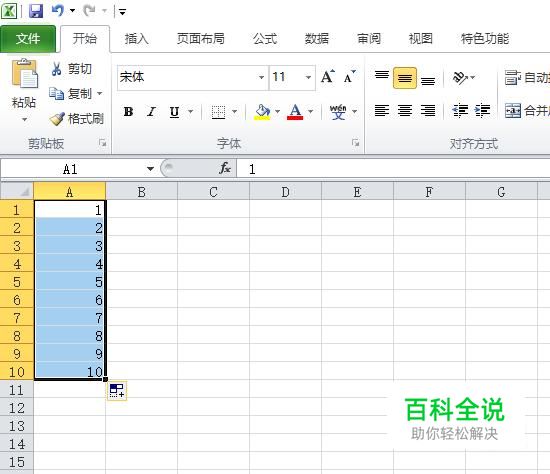Copy selection using the 复制 button
The height and width of the screenshot is (474, 550).
tap(71, 94)
